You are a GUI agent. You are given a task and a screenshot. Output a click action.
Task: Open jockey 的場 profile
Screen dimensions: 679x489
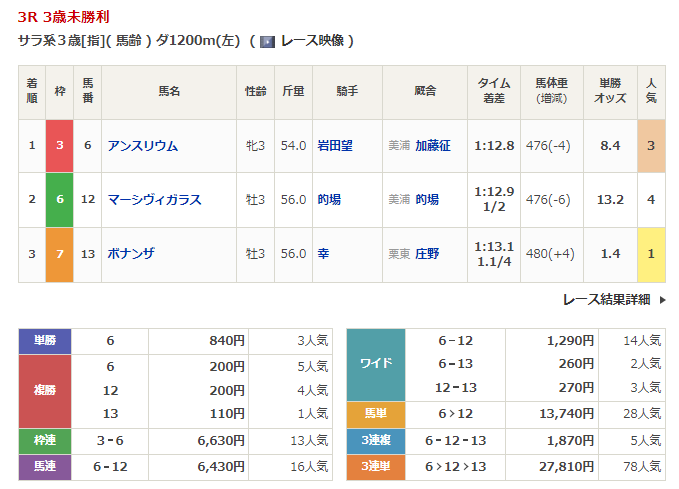[328, 200]
